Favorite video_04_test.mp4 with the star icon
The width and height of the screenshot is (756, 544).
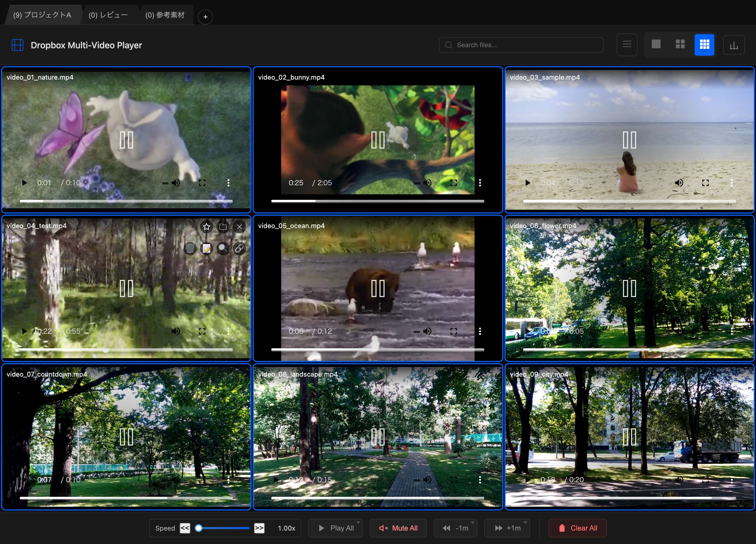pos(206,227)
